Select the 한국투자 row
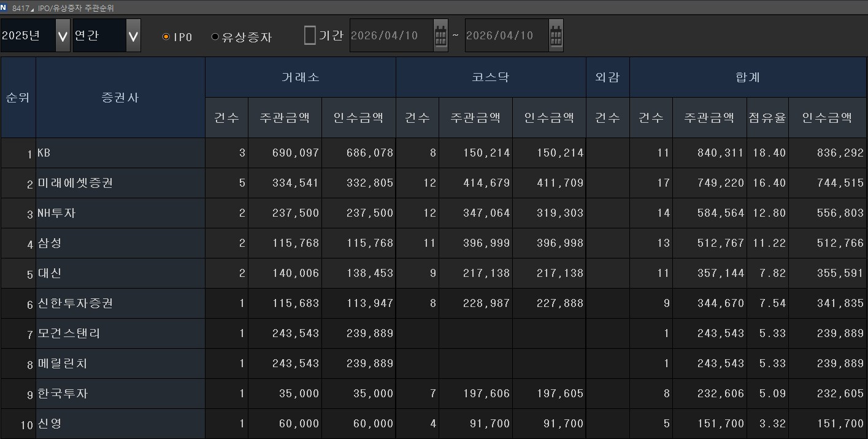The width and height of the screenshot is (868, 439). [x=63, y=394]
